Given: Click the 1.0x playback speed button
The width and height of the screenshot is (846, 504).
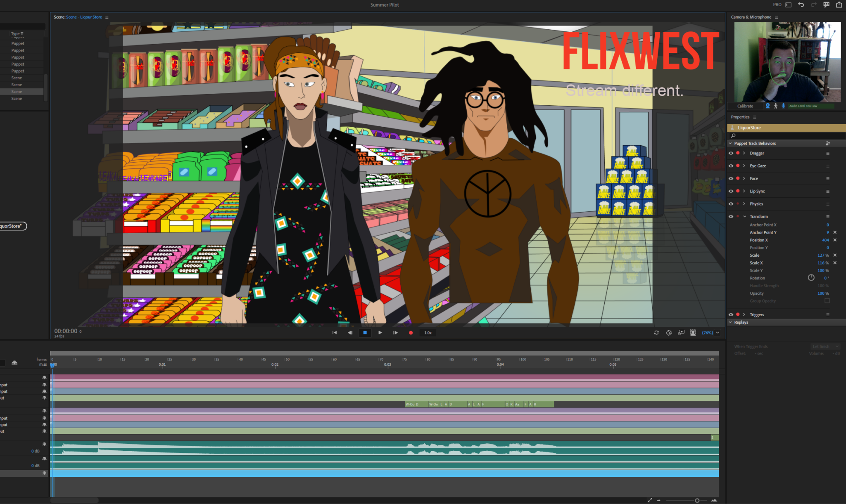Looking at the screenshot, I should pyautogui.click(x=428, y=333).
